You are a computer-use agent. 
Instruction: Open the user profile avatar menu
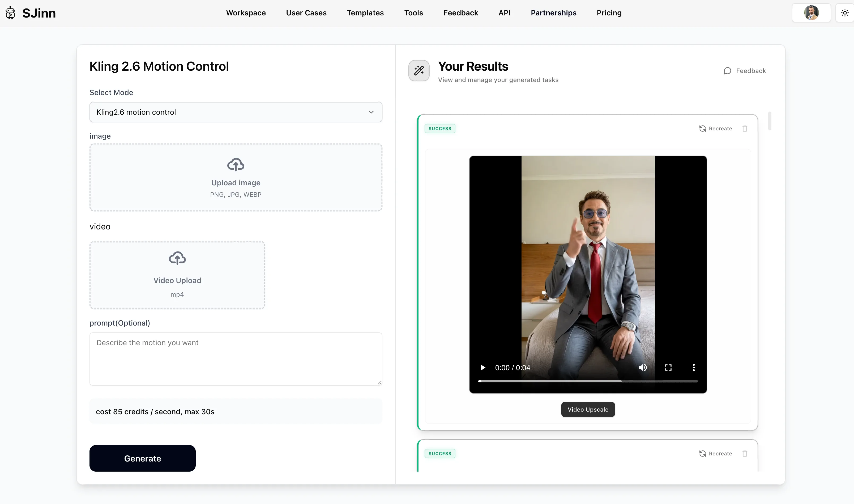pyautogui.click(x=811, y=13)
